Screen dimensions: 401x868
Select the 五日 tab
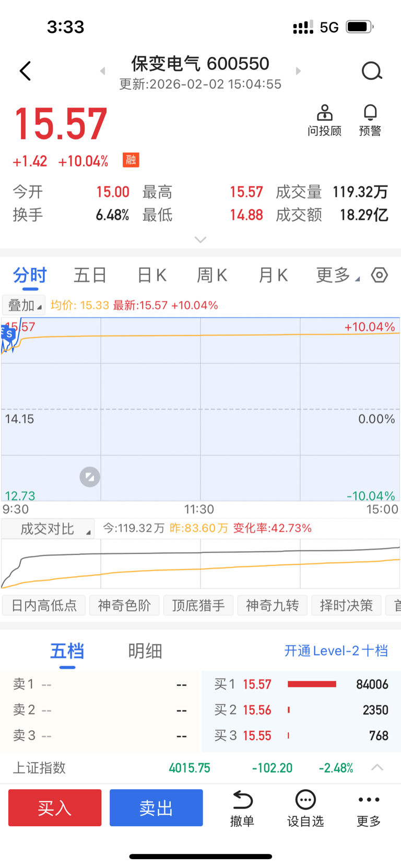point(90,275)
